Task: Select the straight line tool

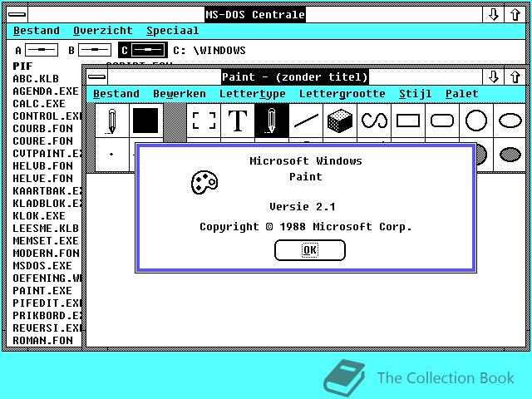Action: click(x=306, y=121)
